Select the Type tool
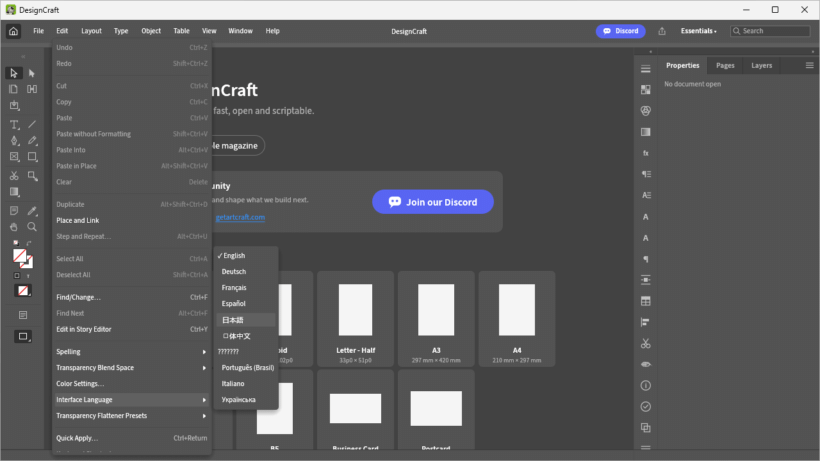The height and width of the screenshot is (461, 820). 14,124
